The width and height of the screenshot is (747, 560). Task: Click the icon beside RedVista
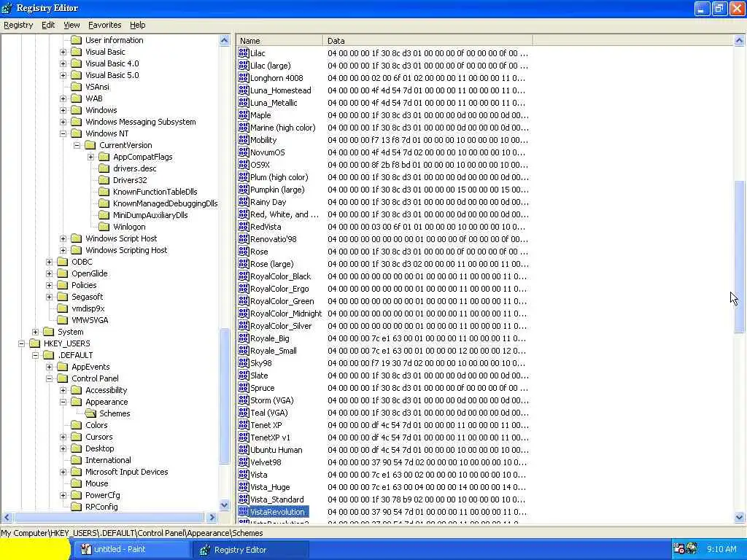pos(244,226)
